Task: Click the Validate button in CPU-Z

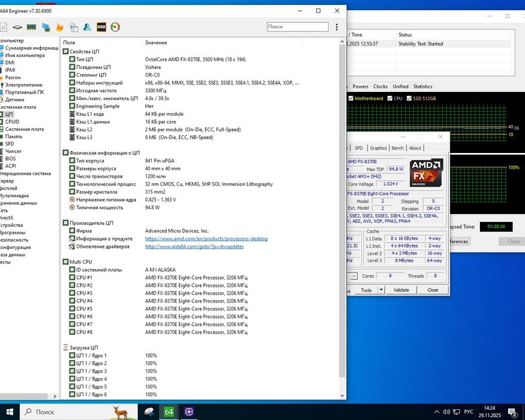Action: (401, 290)
